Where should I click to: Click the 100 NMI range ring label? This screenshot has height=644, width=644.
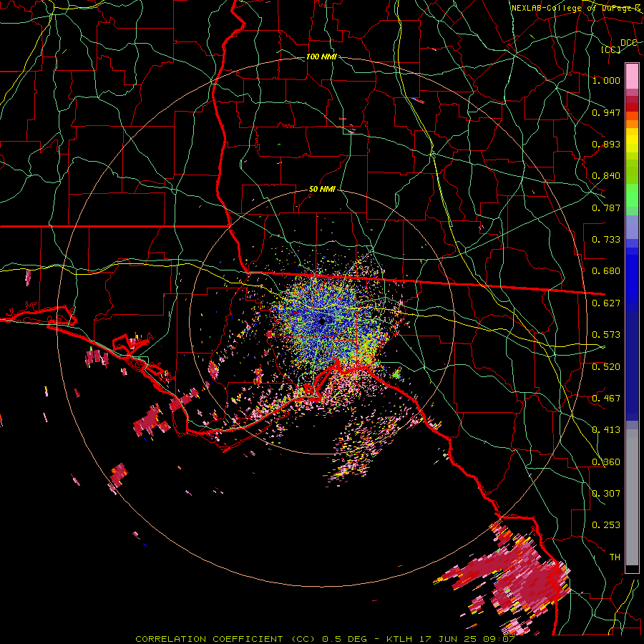coord(321,57)
